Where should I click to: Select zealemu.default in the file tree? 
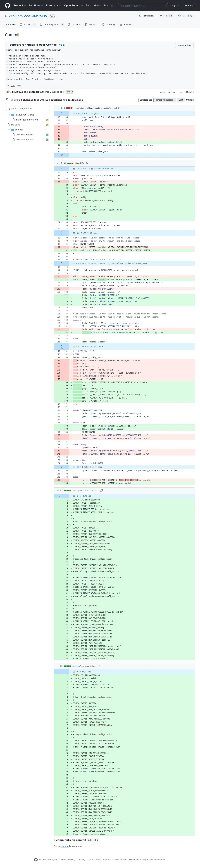pos(25,139)
